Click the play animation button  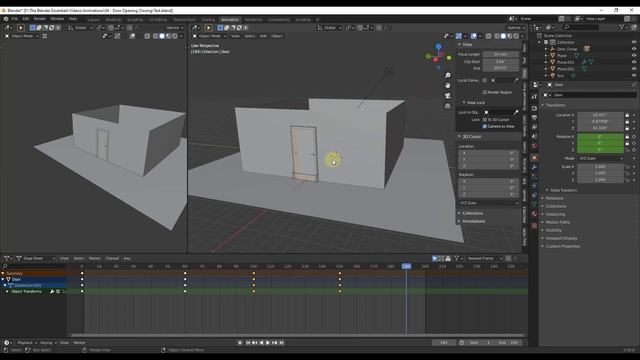[x=268, y=343]
